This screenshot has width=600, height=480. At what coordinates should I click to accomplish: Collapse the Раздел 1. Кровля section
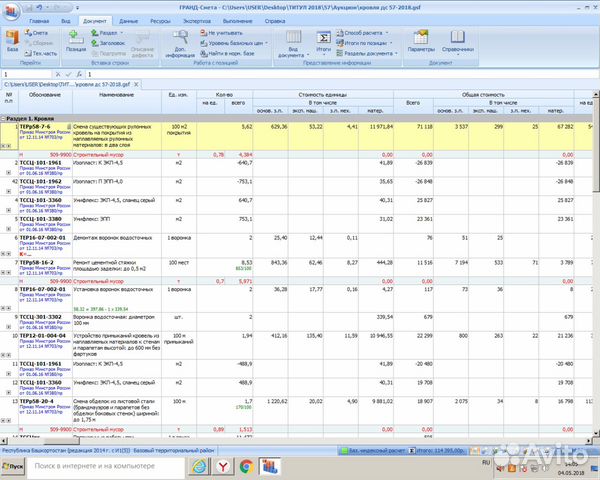point(5,118)
